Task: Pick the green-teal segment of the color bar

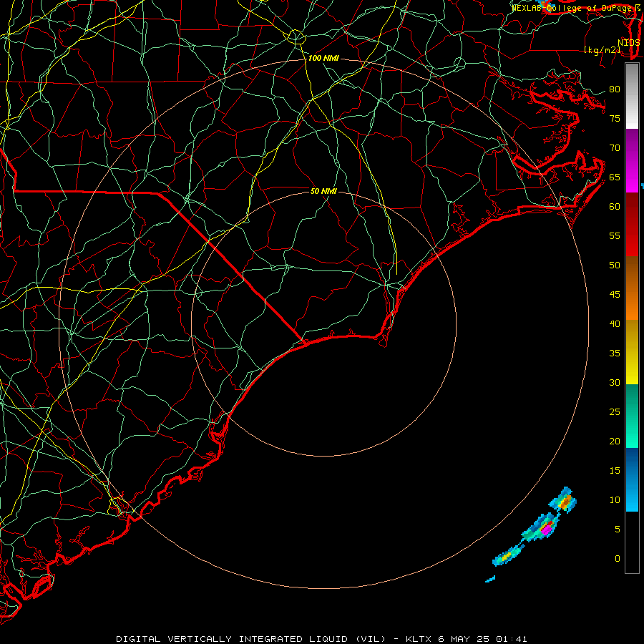Action: (632, 416)
